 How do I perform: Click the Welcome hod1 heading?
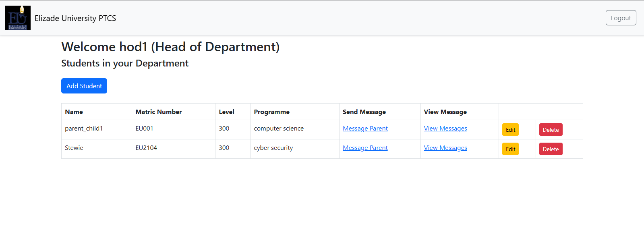click(170, 47)
